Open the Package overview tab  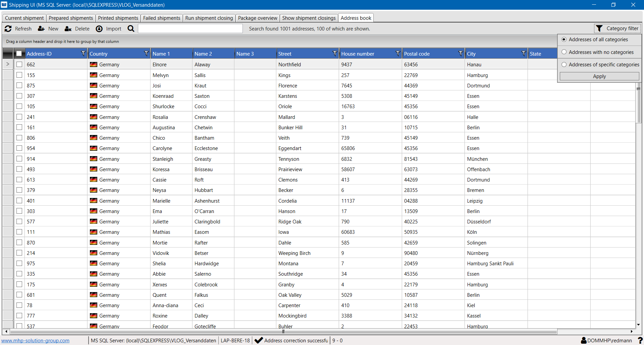coord(257,18)
